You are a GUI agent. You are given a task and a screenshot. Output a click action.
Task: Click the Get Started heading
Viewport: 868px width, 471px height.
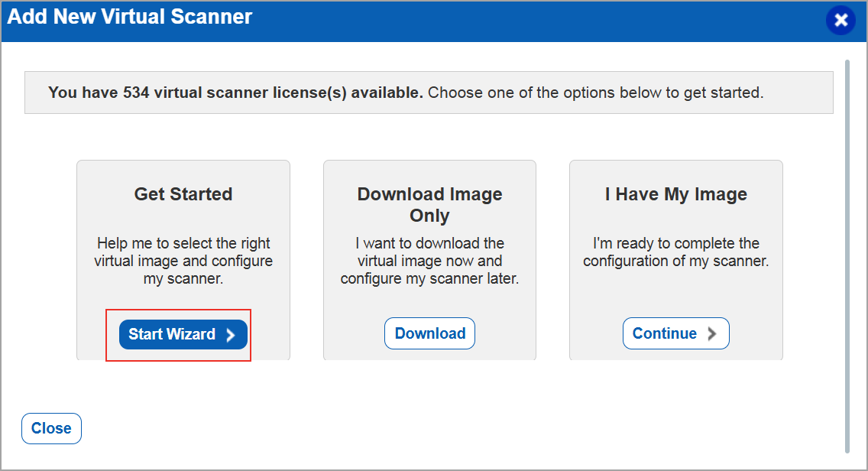tap(183, 194)
